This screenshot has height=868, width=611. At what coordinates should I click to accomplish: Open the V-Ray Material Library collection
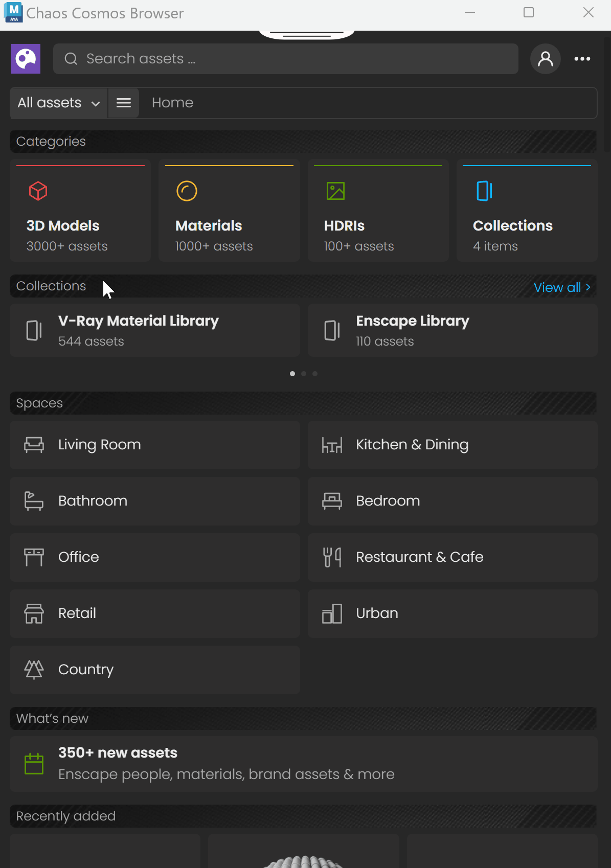[155, 330]
